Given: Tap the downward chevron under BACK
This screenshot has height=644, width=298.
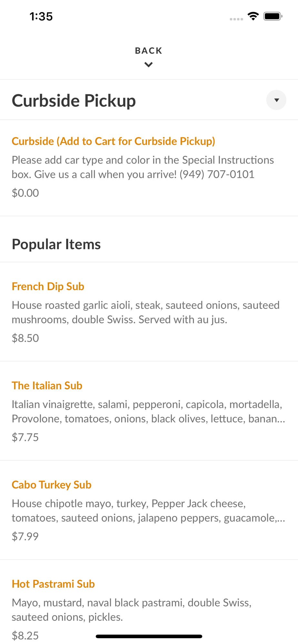Looking at the screenshot, I should tap(149, 65).
